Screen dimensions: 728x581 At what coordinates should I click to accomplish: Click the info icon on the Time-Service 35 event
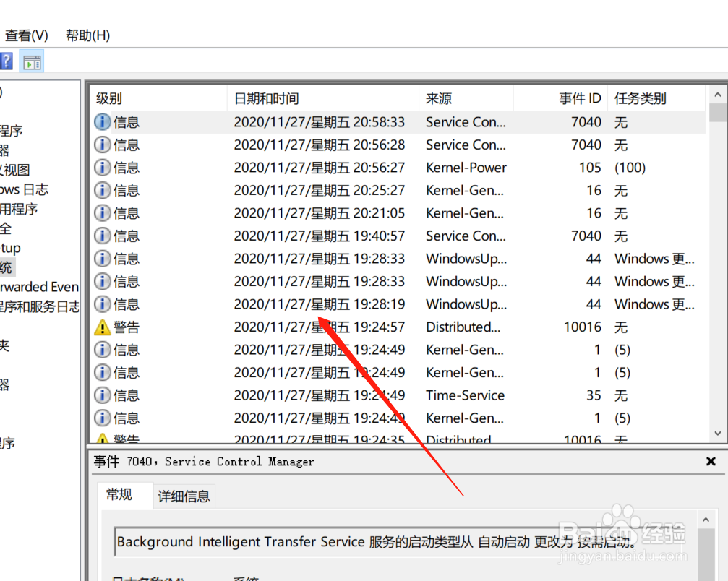100,395
